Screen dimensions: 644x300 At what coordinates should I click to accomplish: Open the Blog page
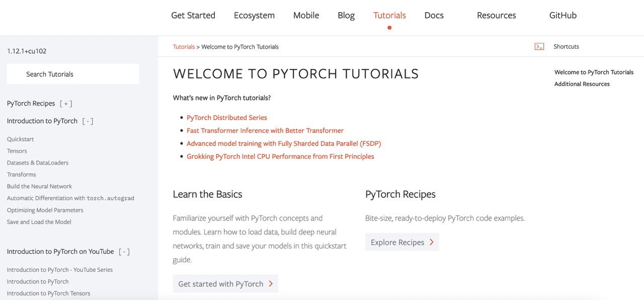click(346, 15)
